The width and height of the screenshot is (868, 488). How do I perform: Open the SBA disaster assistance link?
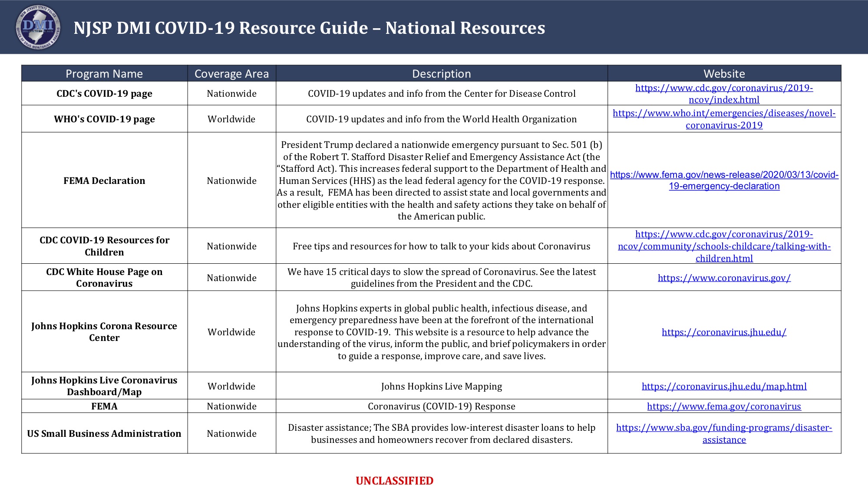tap(724, 433)
